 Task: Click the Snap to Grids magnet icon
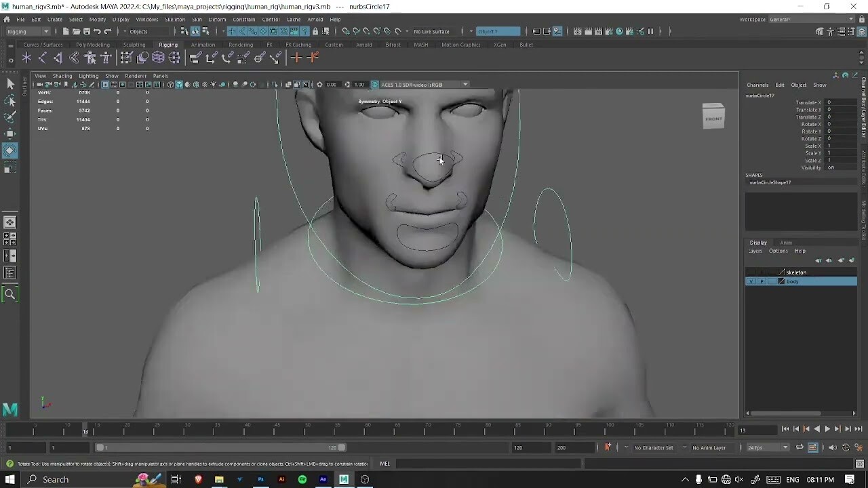[x=344, y=31]
